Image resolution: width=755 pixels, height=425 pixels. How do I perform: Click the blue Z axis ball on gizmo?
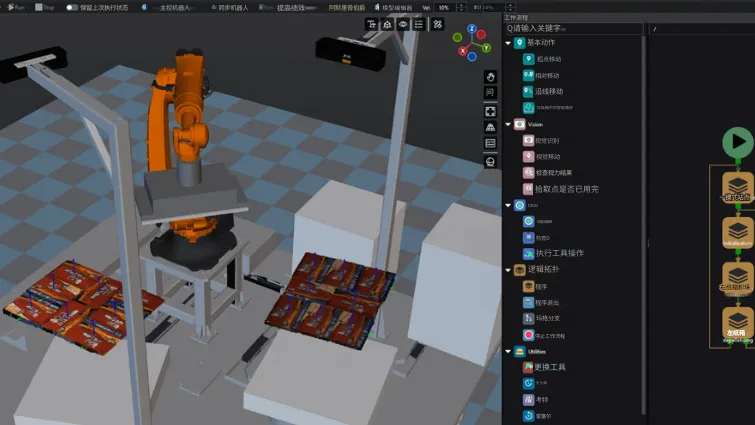click(472, 29)
